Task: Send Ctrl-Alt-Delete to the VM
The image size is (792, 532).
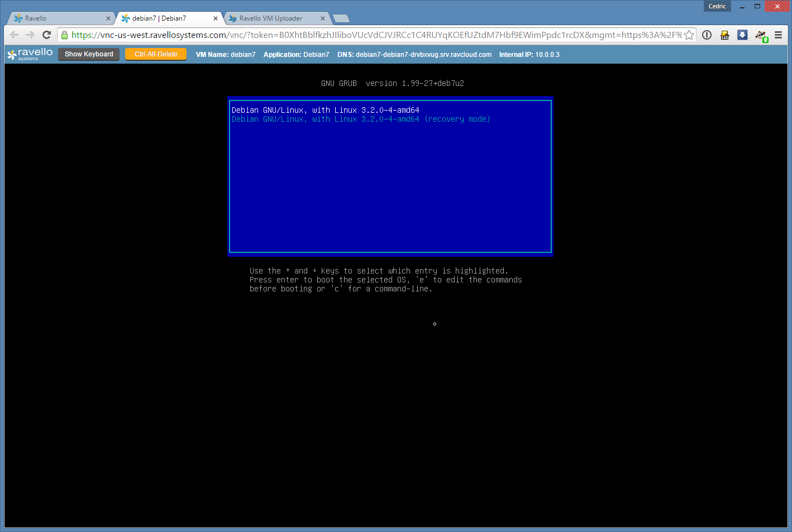Action: 156,54
